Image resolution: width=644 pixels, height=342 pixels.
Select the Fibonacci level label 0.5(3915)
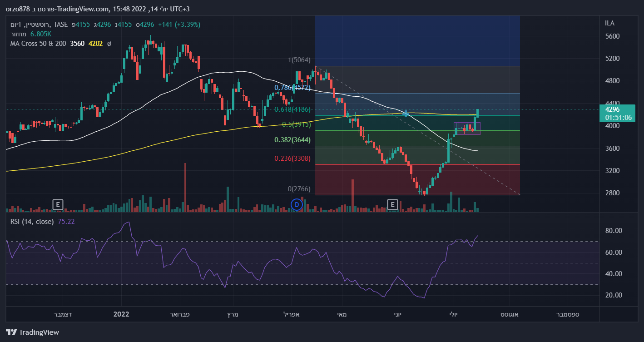[296, 124]
